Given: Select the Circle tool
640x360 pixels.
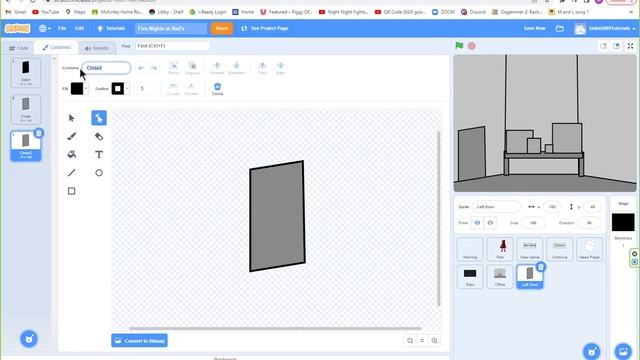Looking at the screenshot, I should [x=99, y=173].
